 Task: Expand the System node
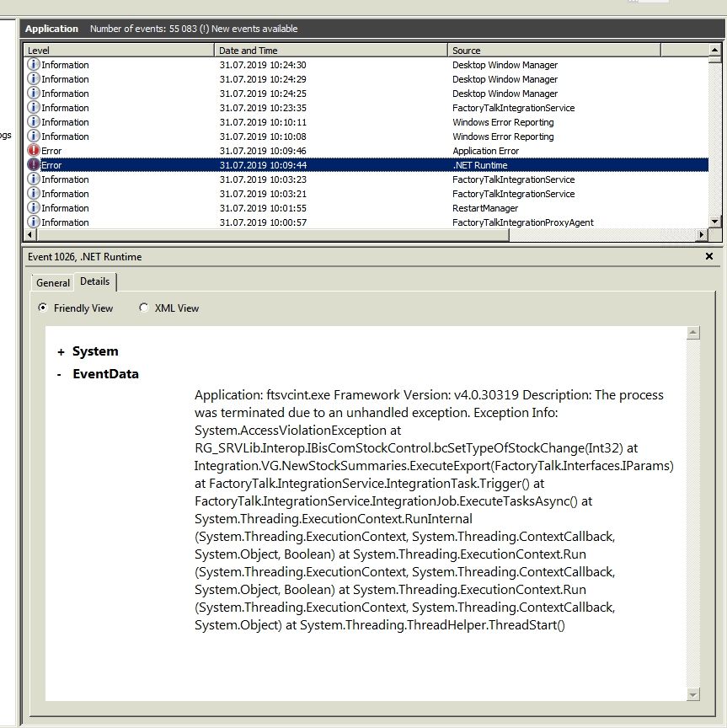point(61,352)
